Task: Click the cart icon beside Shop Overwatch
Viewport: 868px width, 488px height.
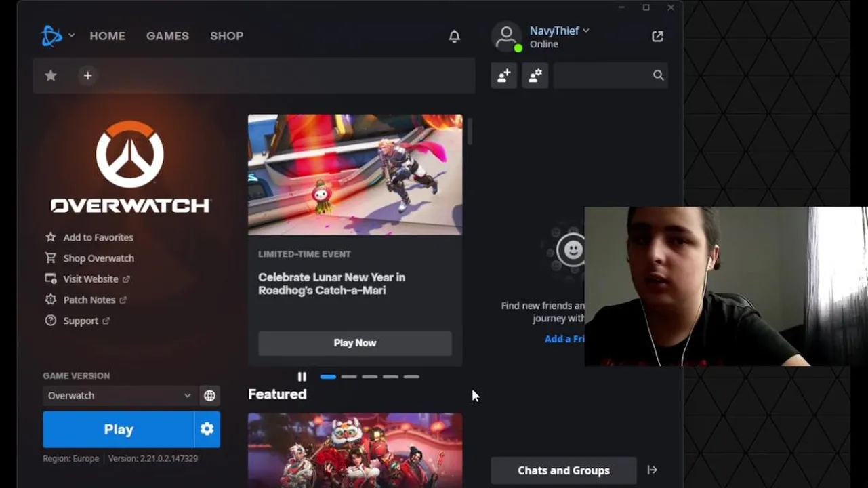Action: point(50,258)
